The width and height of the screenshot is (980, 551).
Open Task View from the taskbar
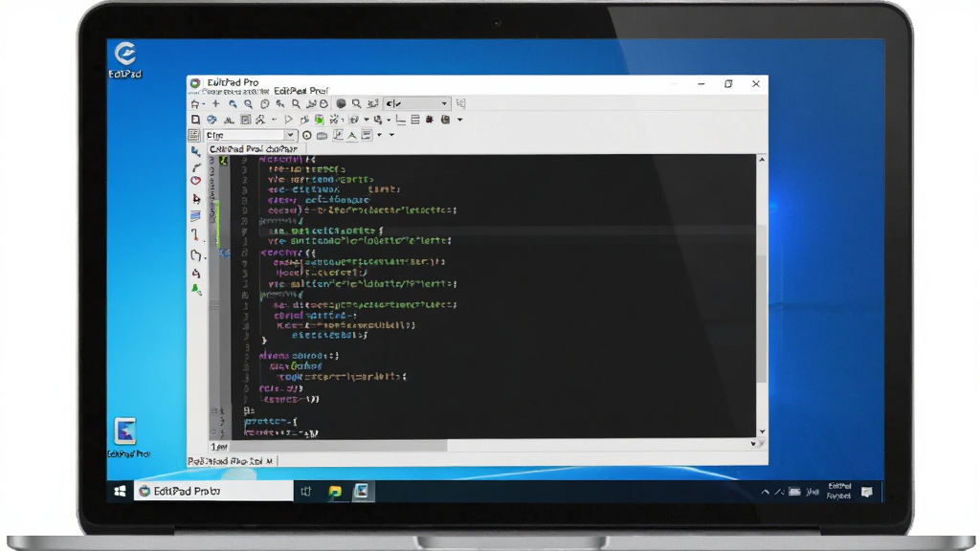tap(305, 492)
